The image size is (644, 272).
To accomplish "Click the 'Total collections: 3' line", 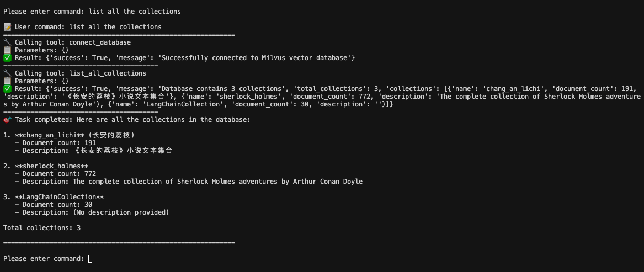I will pos(42,228).
